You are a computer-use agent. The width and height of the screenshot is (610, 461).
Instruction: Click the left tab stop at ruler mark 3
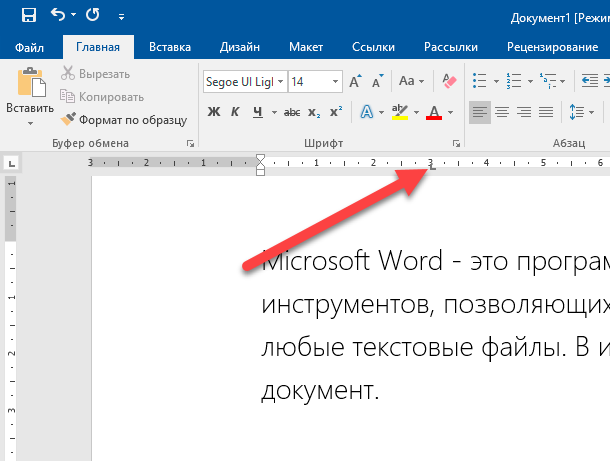432,167
